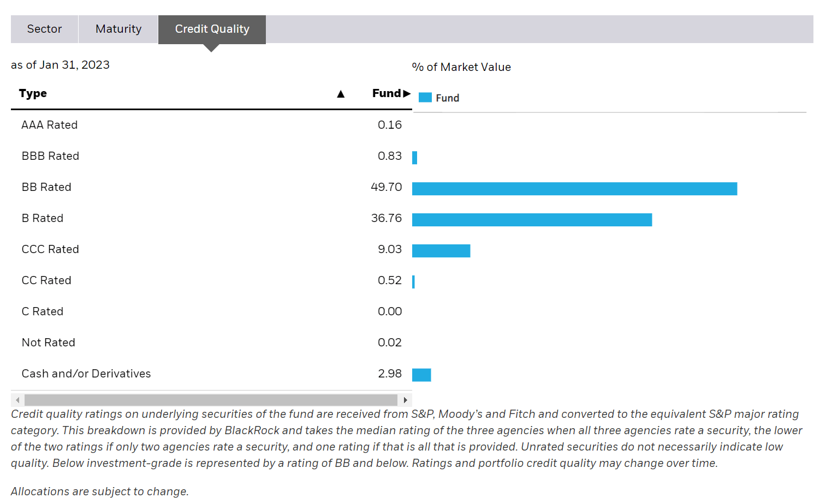The height and width of the screenshot is (504, 838).
Task: Click the right arrow of the horizontal scrollbar
Action: point(406,399)
